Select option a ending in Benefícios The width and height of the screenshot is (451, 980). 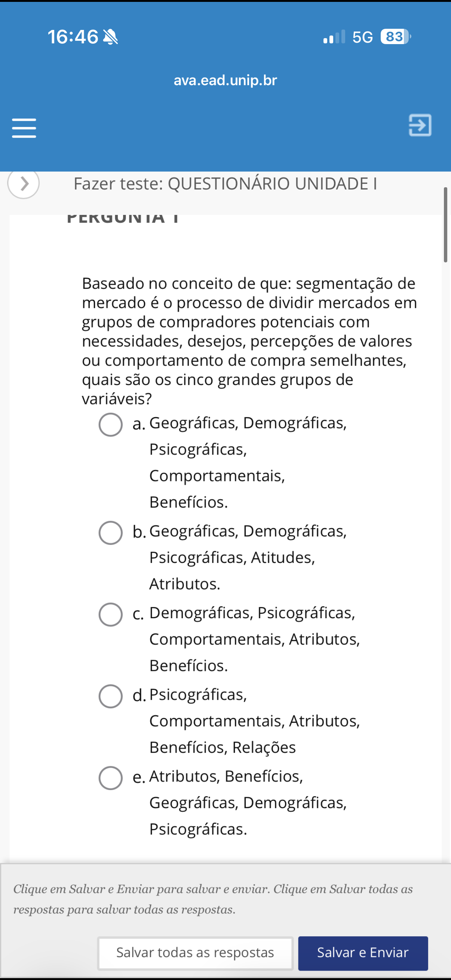click(110, 425)
